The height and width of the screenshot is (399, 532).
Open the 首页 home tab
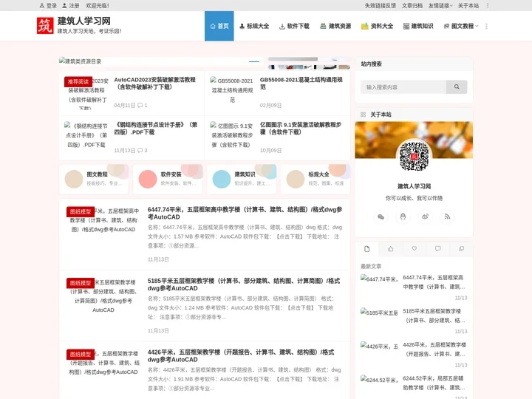(x=219, y=26)
